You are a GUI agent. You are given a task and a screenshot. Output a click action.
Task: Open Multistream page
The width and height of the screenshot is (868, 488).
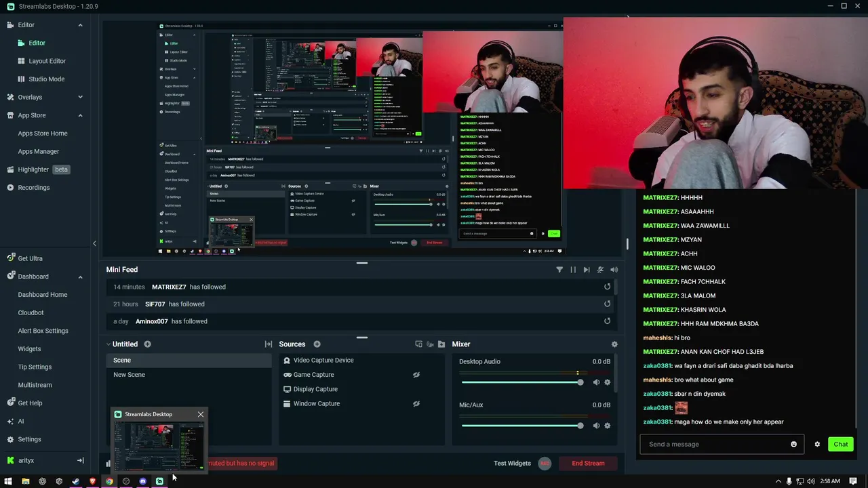(35, 385)
